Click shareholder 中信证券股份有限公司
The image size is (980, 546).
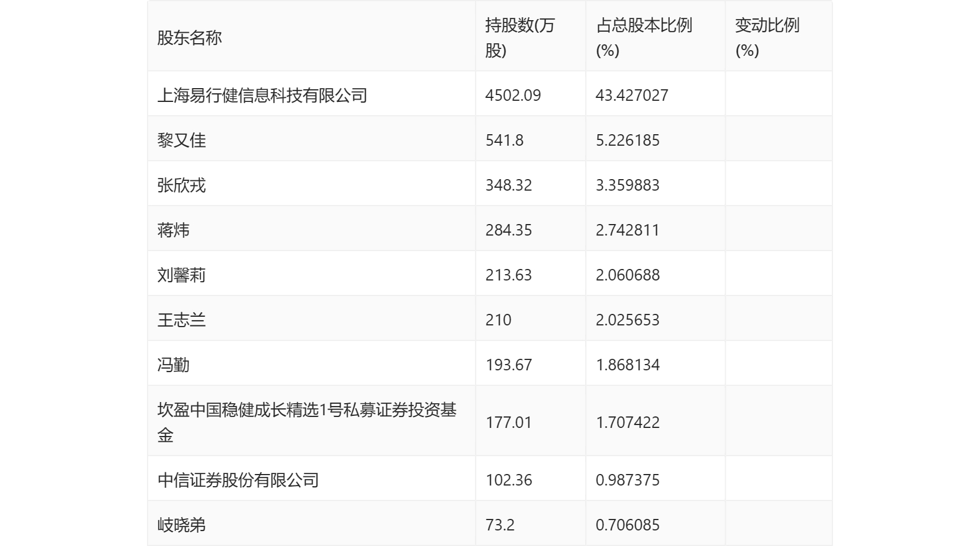click(238, 480)
